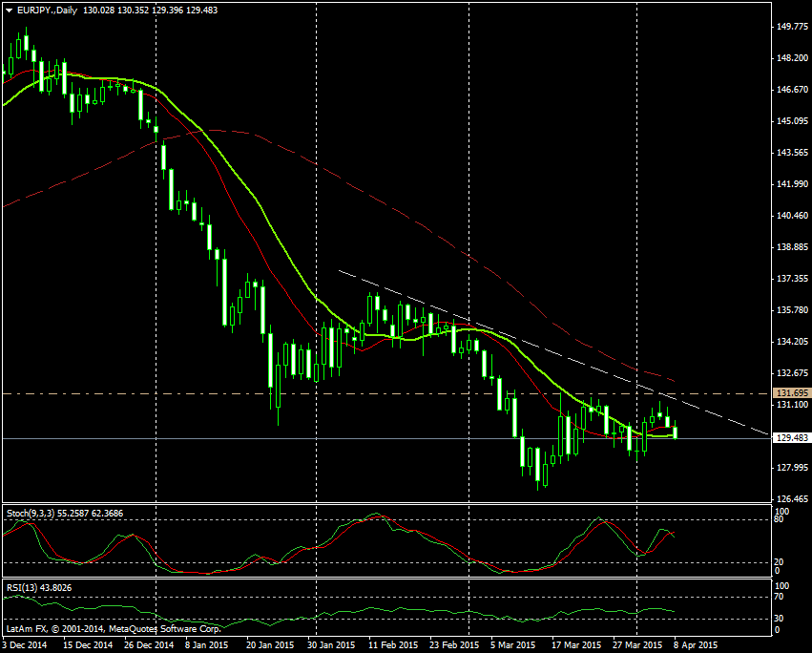Click the 8 Apr 2015 date label
The height and width of the screenshot is (653, 812).
click(x=697, y=644)
